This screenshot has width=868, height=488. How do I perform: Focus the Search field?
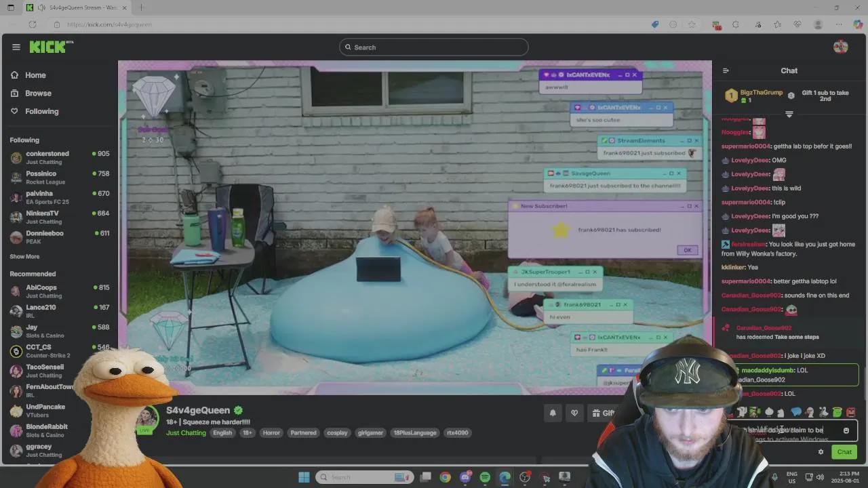tap(434, 47)
